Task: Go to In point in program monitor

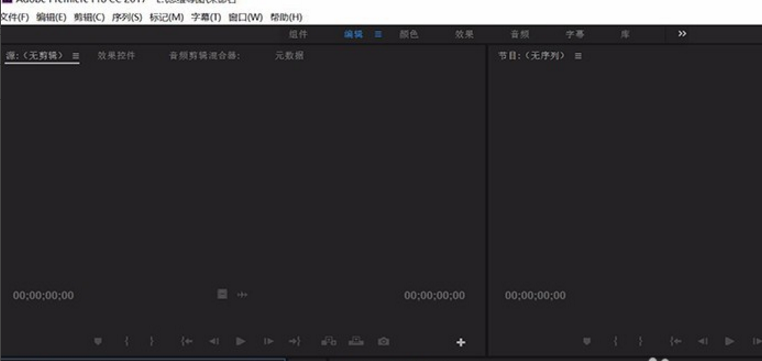Action: click(675, 342)
